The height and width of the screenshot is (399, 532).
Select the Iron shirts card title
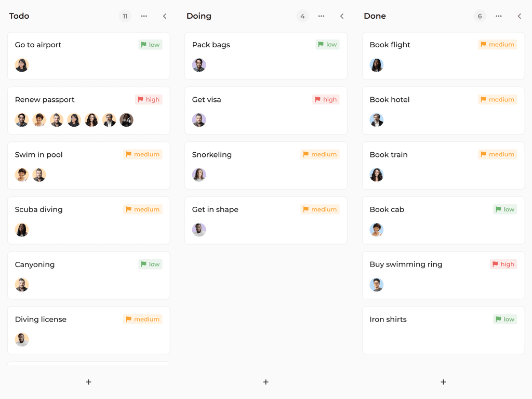[388, 320]
